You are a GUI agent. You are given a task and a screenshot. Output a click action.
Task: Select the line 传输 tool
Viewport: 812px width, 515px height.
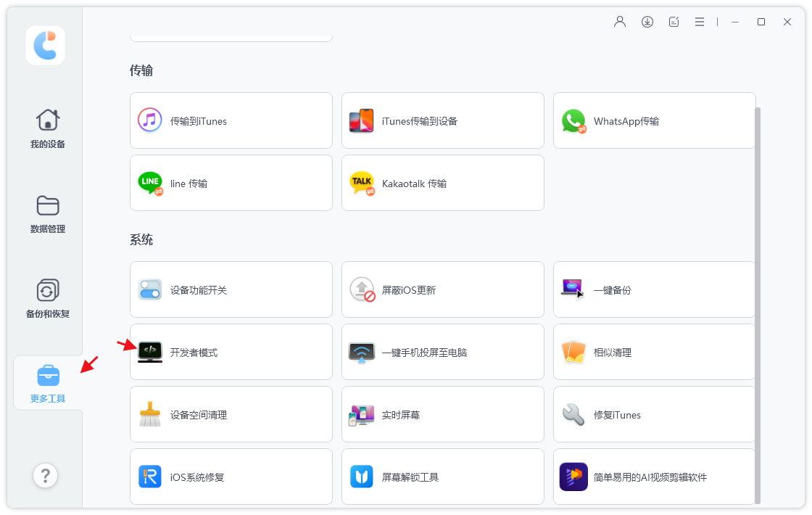click(231, 183)
